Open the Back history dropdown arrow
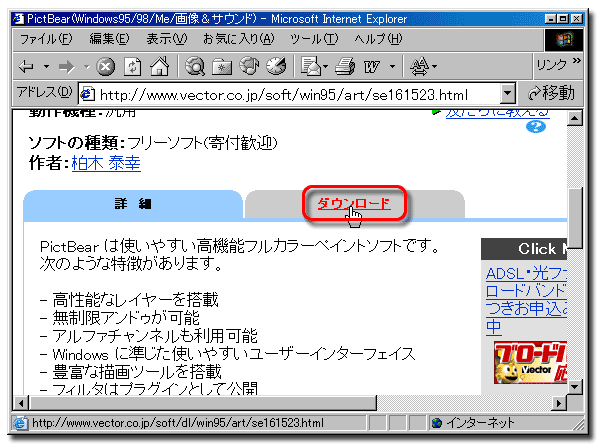The width and height of the screenshot is (600, 448). (x=46, y=67)
